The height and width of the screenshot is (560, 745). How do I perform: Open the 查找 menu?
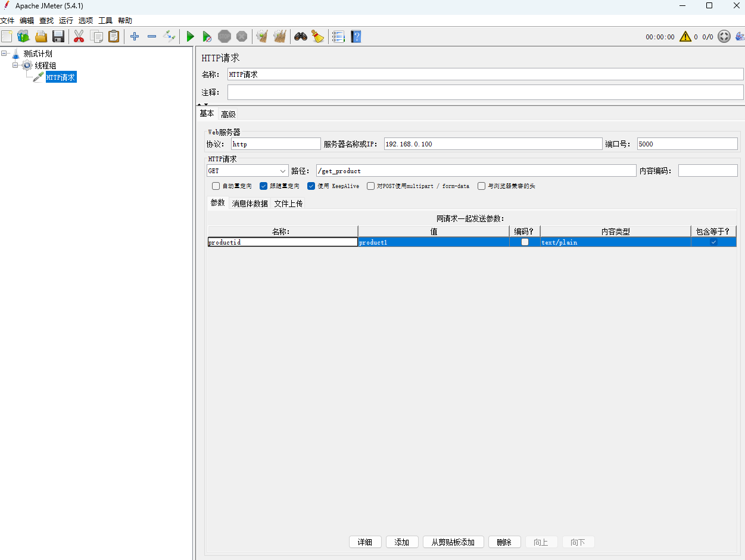[46, 21]
